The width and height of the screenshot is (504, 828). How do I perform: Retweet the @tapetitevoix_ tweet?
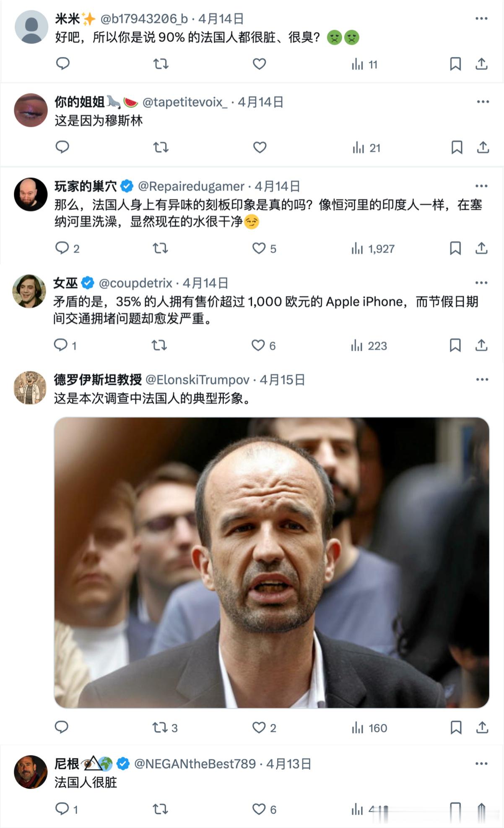[x=161, y=147]
